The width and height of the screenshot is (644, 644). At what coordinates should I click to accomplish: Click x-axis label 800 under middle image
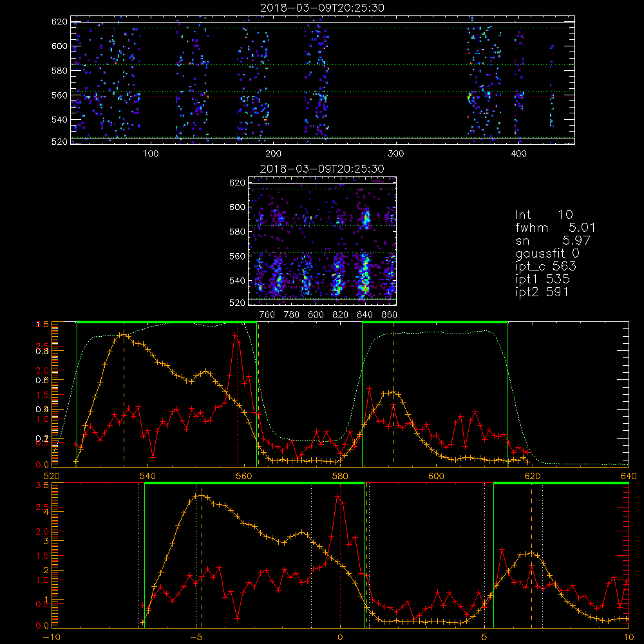point(316,315)
